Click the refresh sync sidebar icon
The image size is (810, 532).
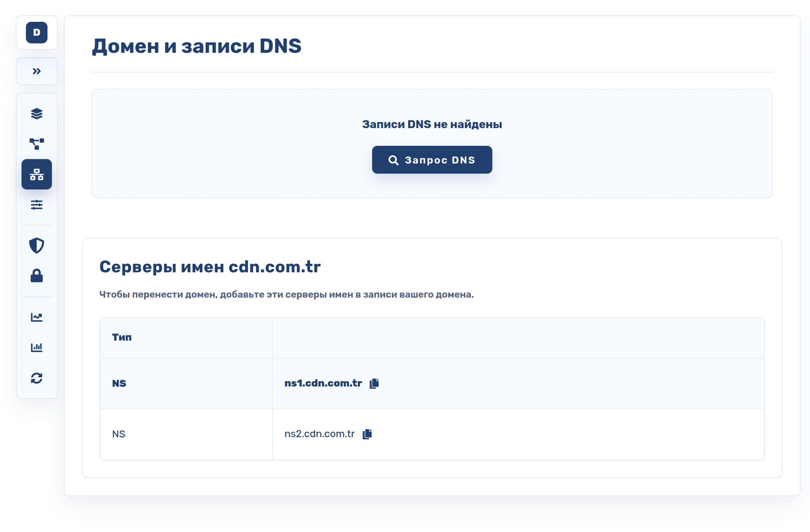36,378
